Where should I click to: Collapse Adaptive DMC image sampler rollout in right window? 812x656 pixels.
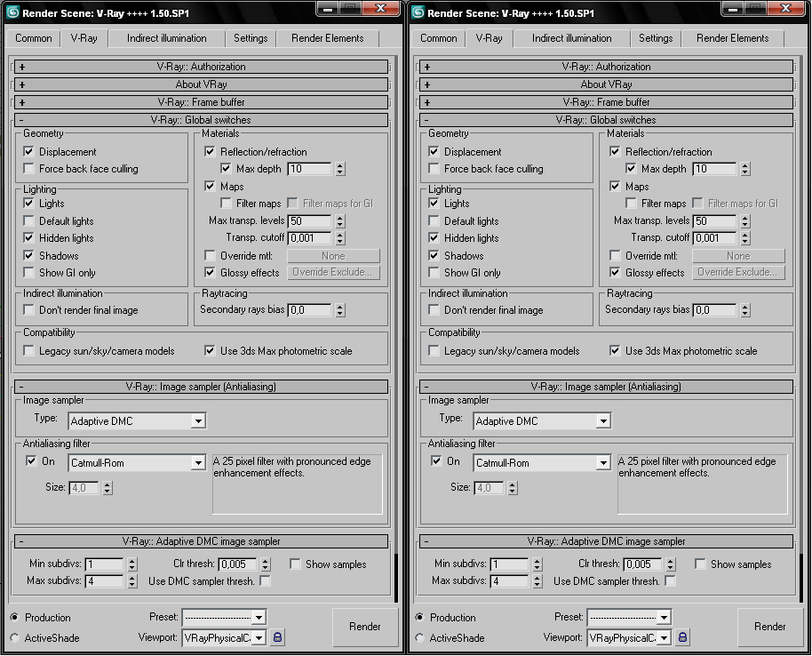pos(606,541)
